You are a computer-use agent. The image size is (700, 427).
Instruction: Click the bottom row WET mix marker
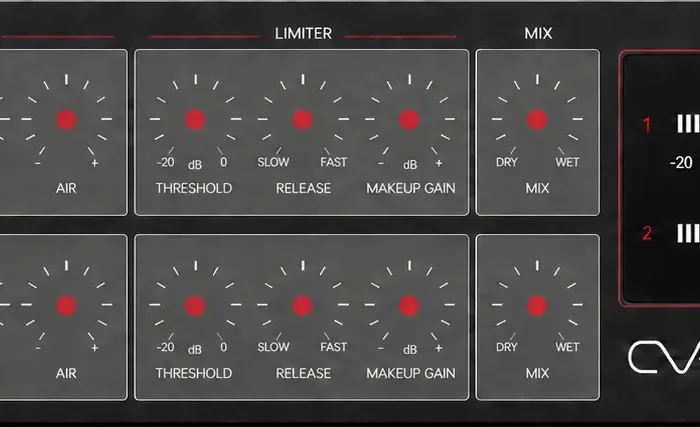567,347
